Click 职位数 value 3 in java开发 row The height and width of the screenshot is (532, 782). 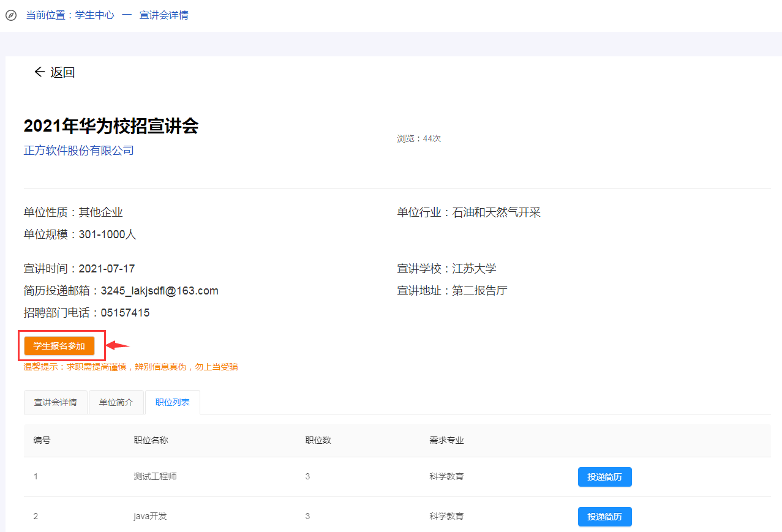point(307,516)
